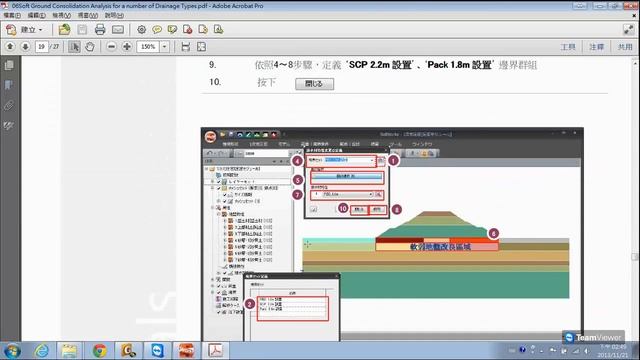640x360 pixels.
Task: Show the page thumbnails side panel
Action: (x=9, y=65)
